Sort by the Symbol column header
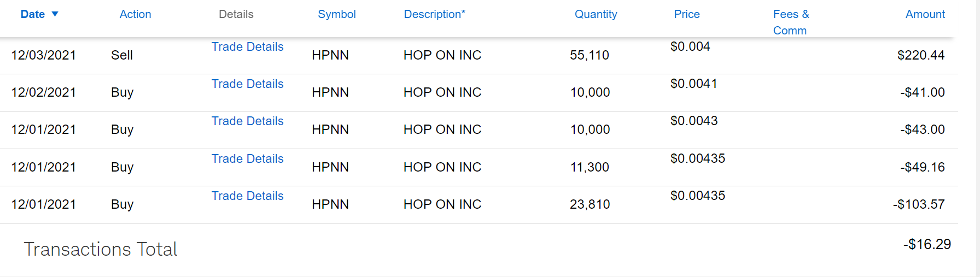The height and width of the screenshot is (277, 980). (336, 15)
